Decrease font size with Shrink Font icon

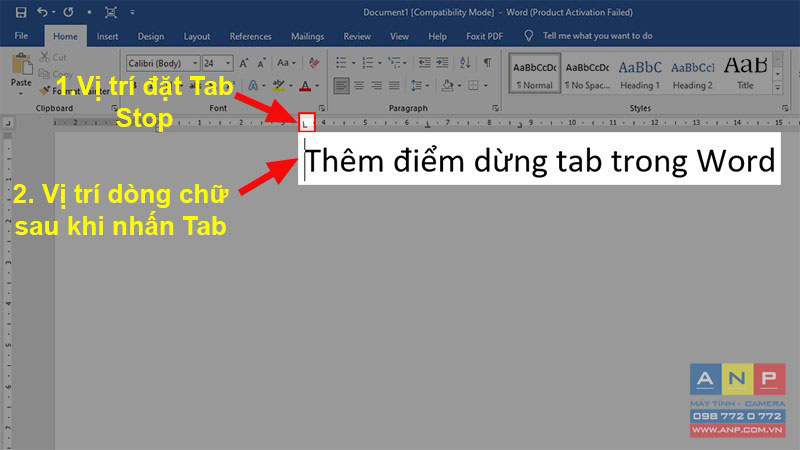coord(261,63)
